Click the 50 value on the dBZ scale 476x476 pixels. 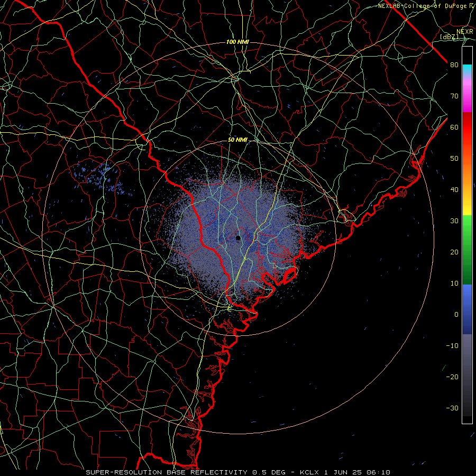[x=454, y=159]
